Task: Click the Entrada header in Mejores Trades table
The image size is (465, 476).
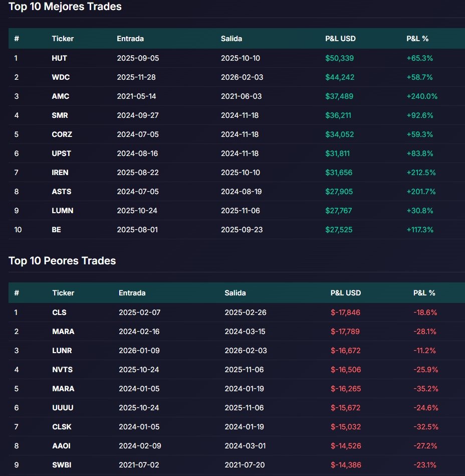Action: click(x=130, y=39)
